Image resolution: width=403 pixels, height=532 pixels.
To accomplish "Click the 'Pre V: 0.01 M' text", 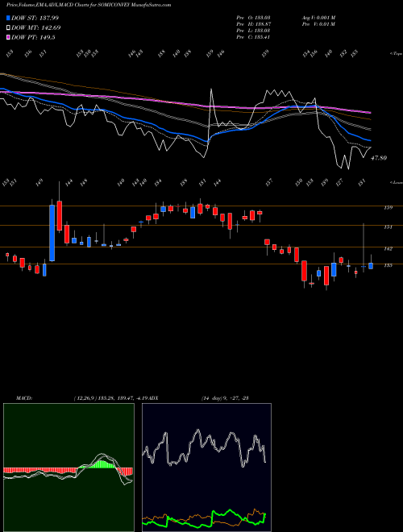I will (318, 24).
